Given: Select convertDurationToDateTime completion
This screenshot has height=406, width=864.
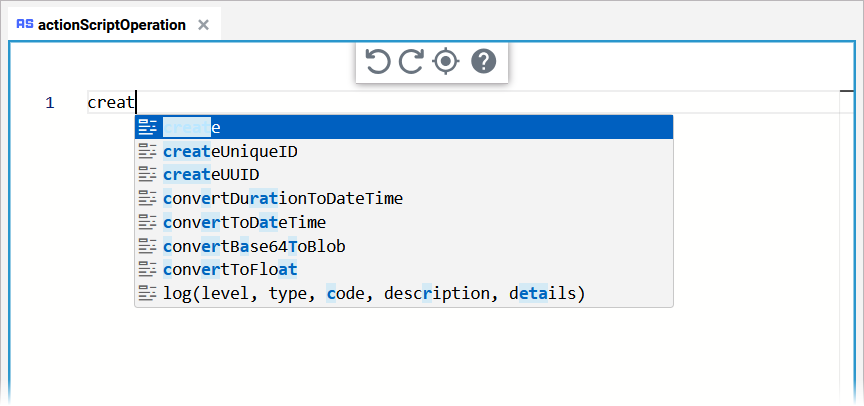Looking at the screenshot, I should click(x=282, y=199).
